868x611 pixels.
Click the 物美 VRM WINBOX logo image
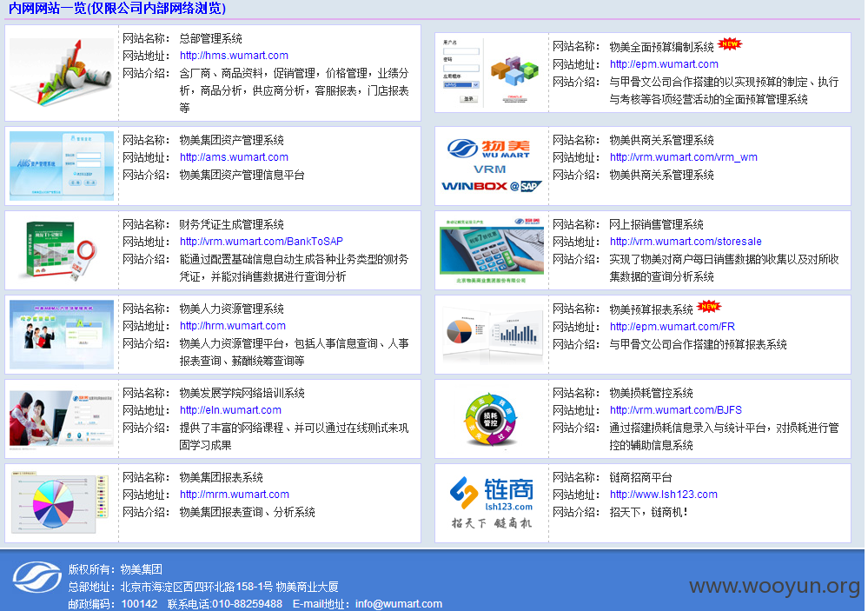(x=492, y=166)
